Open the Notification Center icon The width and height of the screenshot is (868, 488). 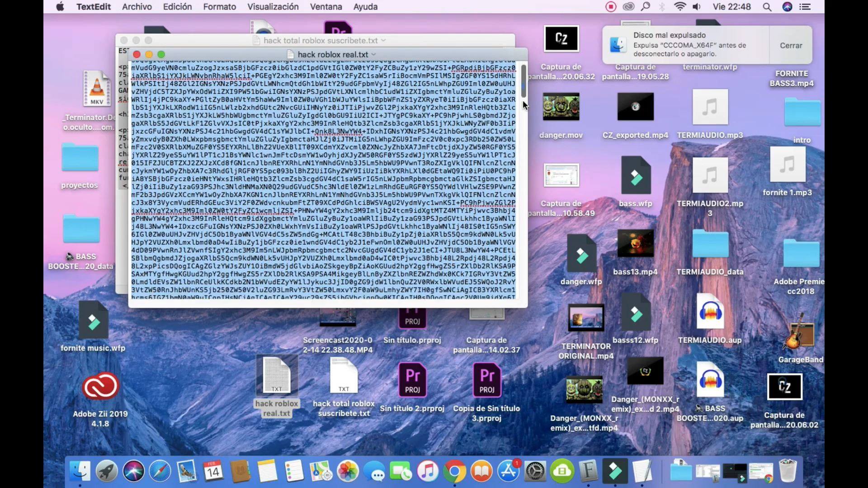pos(805,7)
